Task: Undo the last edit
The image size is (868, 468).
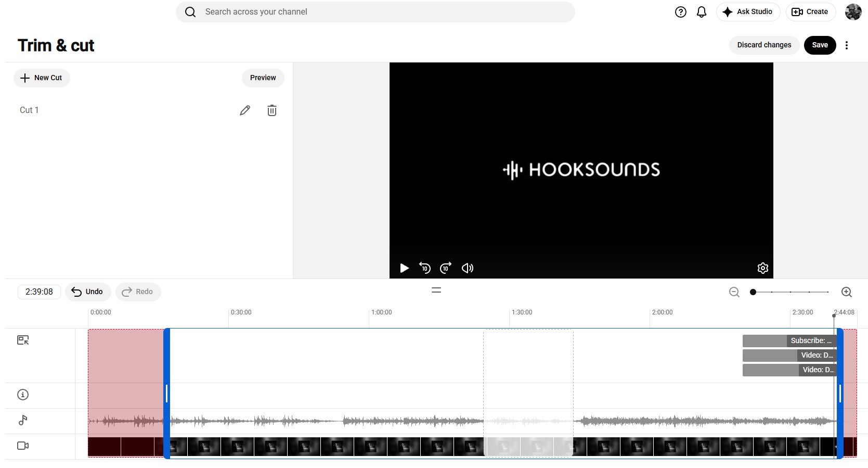Action: [87, 292]
